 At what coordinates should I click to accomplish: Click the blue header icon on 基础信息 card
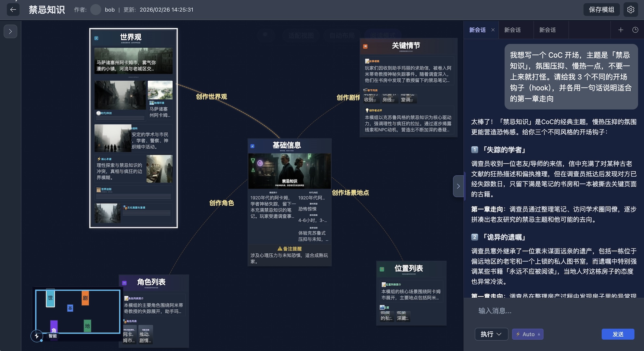click(x=253, y=146)
